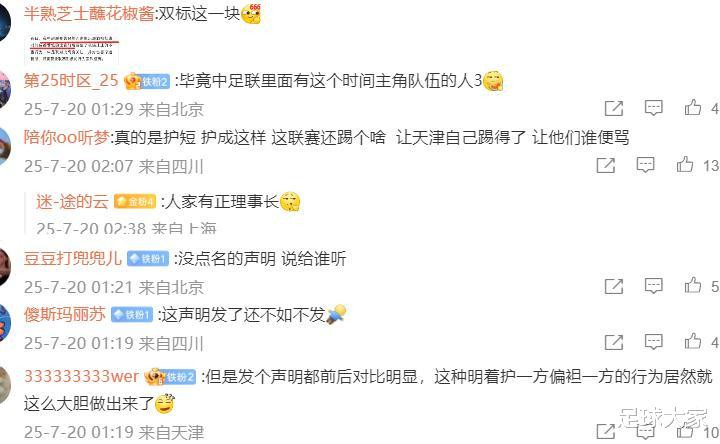720x444 pixels.
Task: Reply to 第25时区_25's comment
Action: click(x=653, y=108)
